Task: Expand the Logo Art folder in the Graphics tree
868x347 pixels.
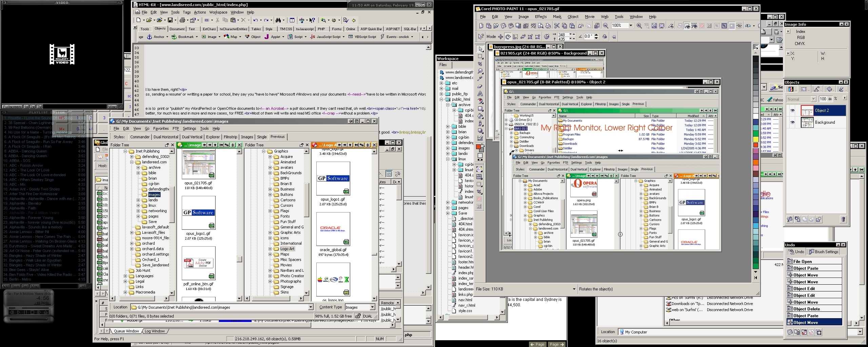Action: point(270,249)
